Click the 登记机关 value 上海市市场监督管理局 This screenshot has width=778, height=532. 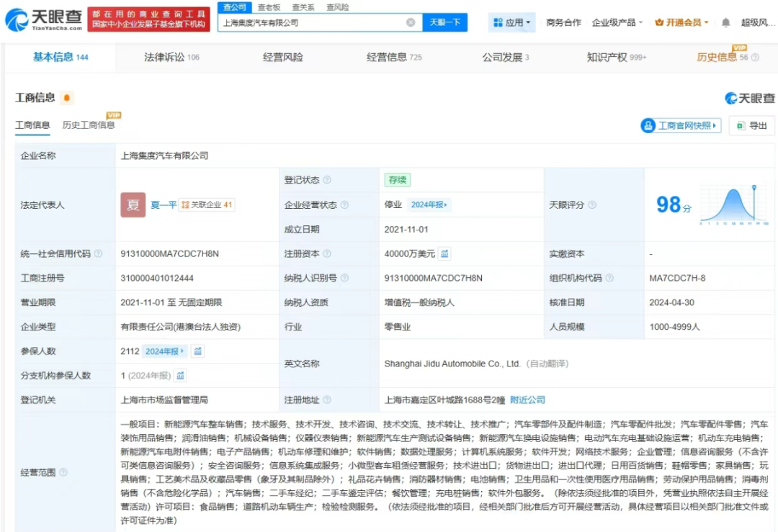(164, 400)
